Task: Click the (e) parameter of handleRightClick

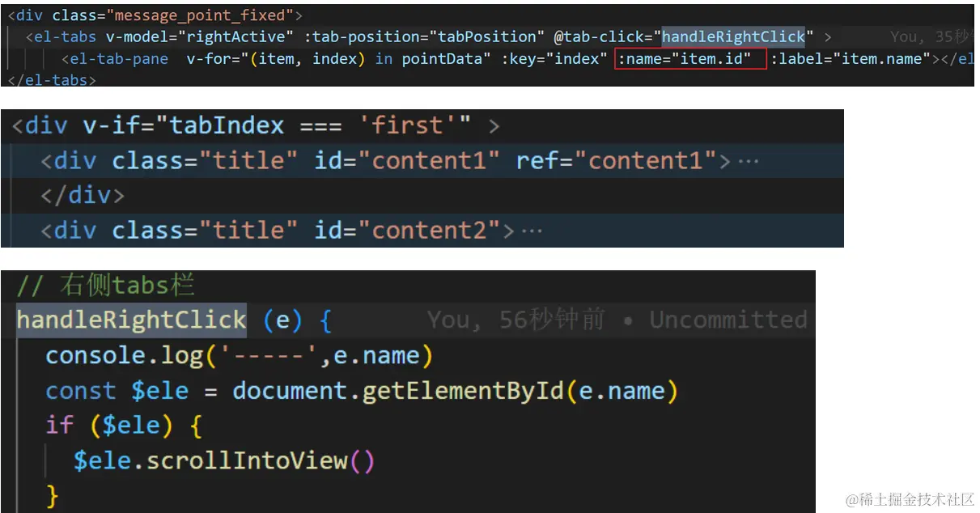Action: click(282, 320)
